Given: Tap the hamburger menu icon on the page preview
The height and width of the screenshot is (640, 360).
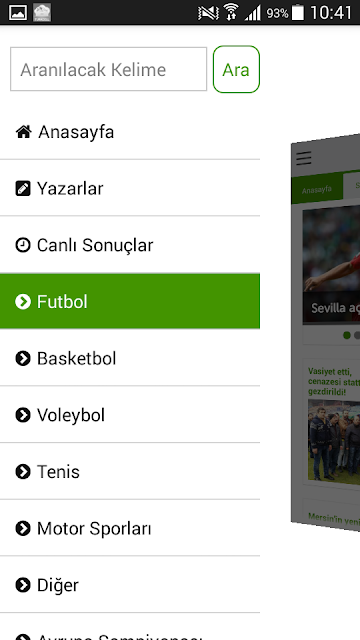Looking at the screenshot, I should [304, 158].
